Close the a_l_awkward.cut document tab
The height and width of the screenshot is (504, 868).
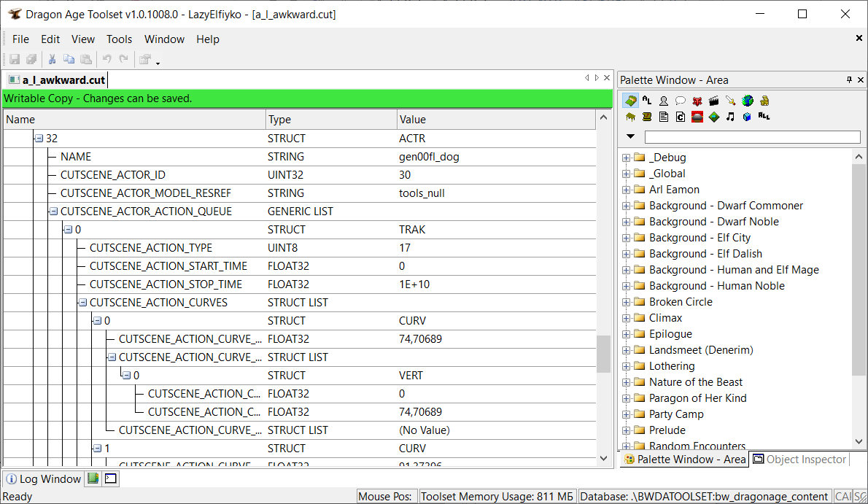[x=607, y=78]
